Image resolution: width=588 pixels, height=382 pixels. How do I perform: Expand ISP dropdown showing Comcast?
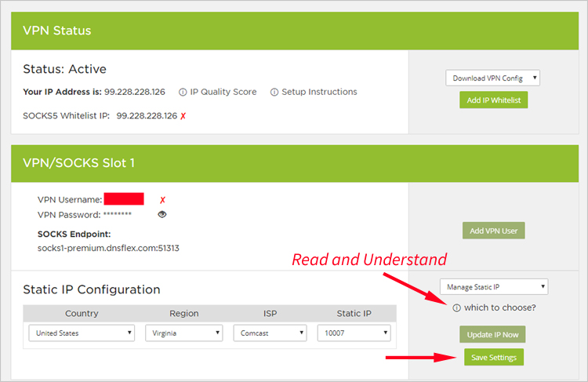click(x=270, y=333)
